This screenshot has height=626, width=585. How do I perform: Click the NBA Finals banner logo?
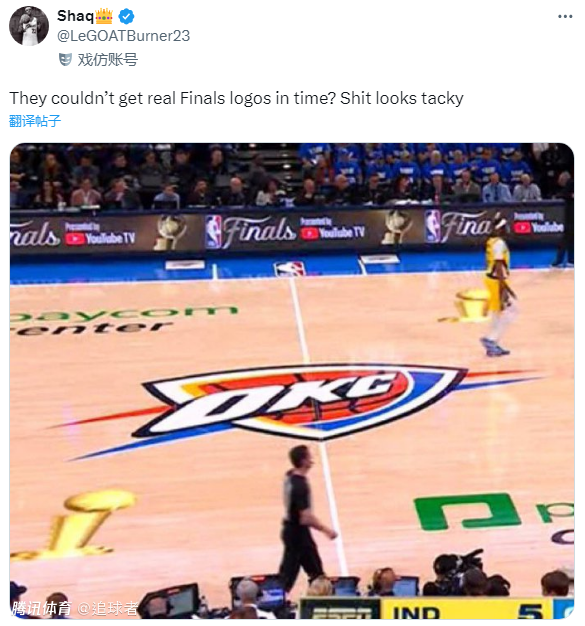[251, 231]
